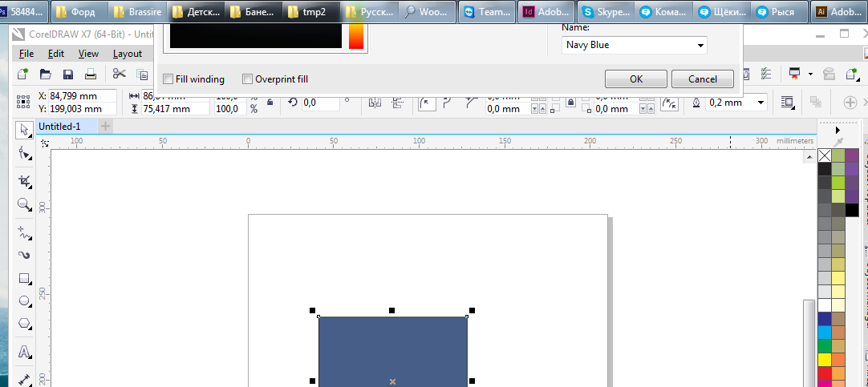Click the Print icon
Viewport: 868px width, 387px height.
[x=91, y=74]
